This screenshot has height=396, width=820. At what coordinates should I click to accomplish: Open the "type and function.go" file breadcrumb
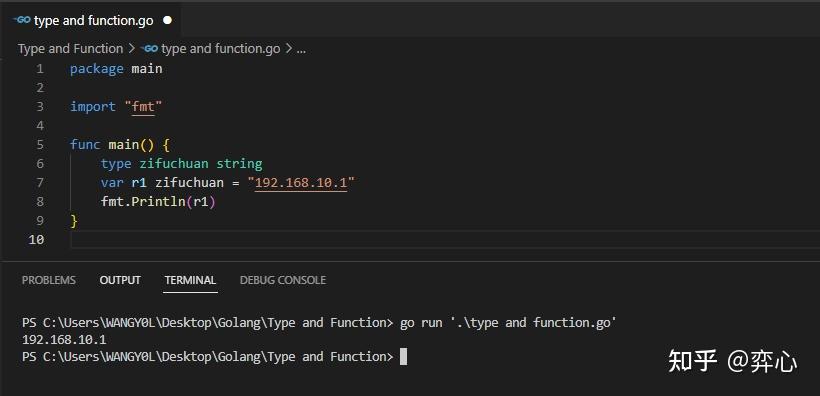221,49
